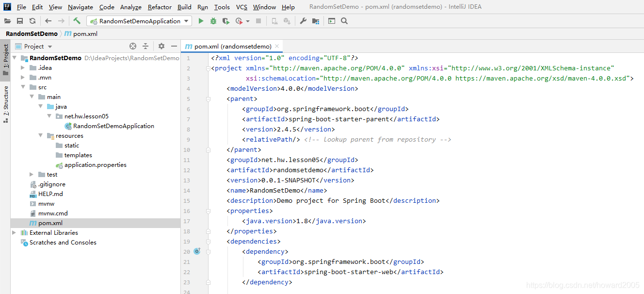Open the VCS menu
The height and width of the screenshot is (294, 644).
click(x=241, y=7)
